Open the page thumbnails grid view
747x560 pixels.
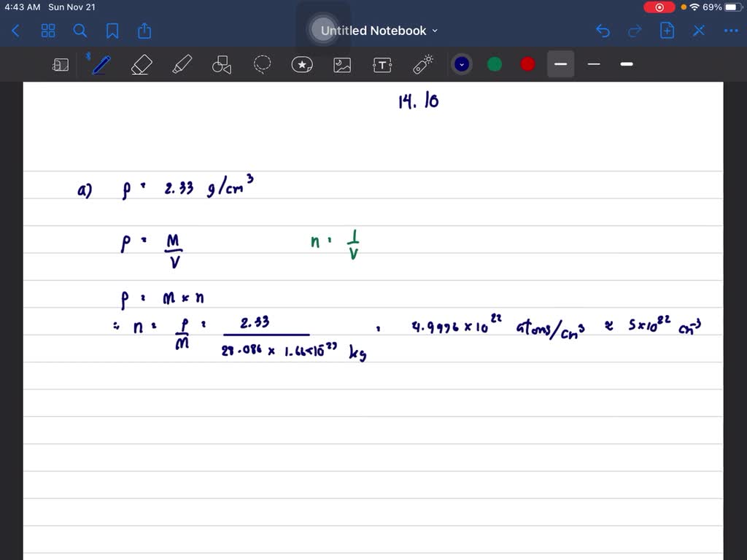pyautogui.click(x=48, y=31)
